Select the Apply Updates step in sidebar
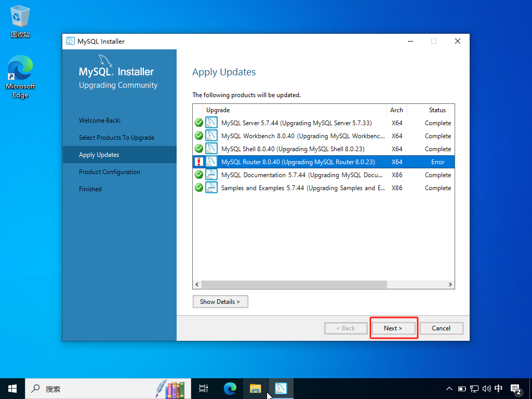This screenshot has height=399, width=532. (99, 155)
